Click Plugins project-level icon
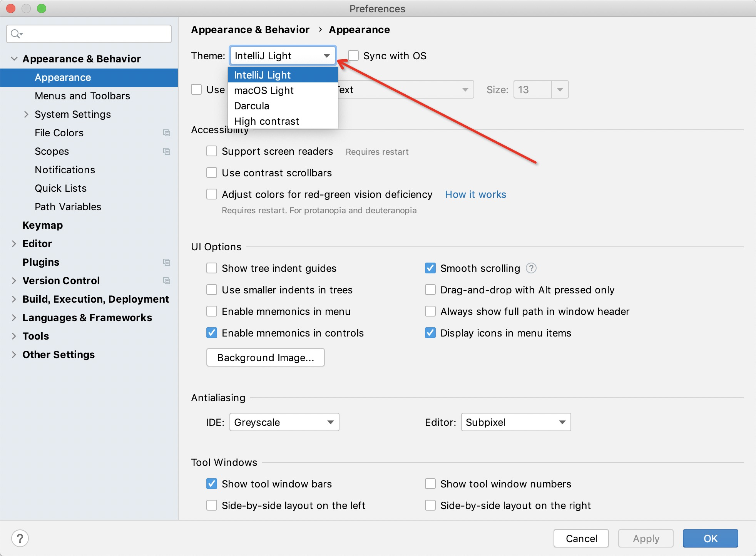The height and width of the screenshot is (556, 756). (x=167, y=262)
